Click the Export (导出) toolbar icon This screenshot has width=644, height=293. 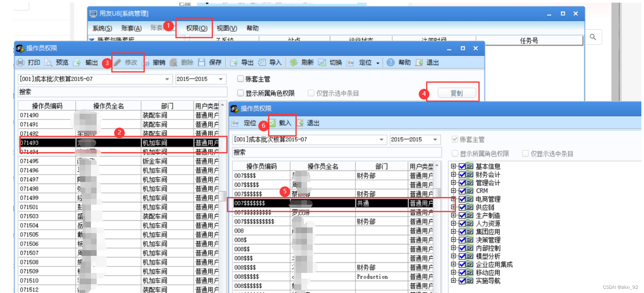pos(234,63)
